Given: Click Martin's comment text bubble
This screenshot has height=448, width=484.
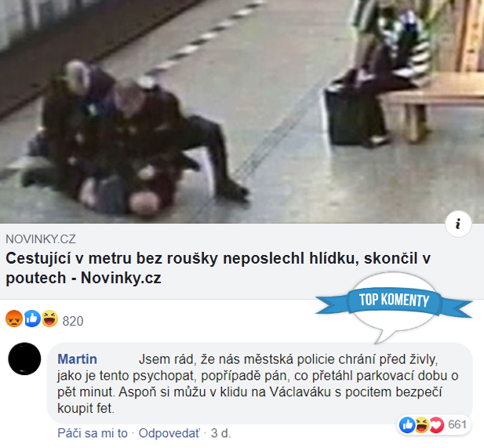Looking at the screenshot, I should tap(260, 383).
